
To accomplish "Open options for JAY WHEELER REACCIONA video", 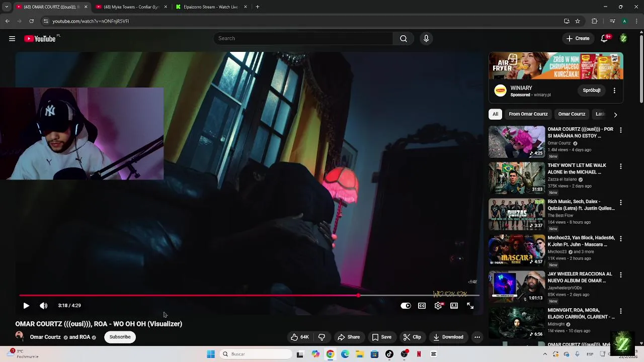I will 620,275.
